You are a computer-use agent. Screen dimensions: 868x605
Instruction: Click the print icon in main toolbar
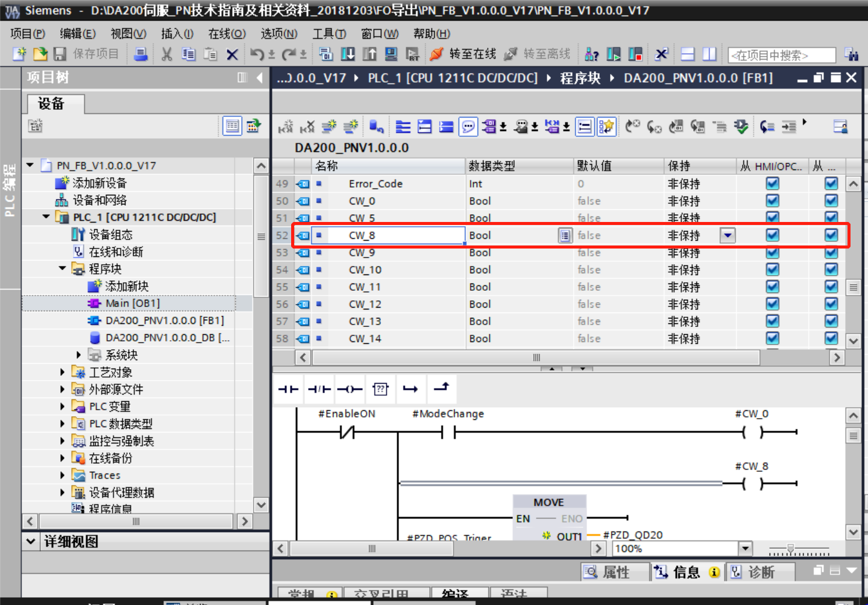(140, 54)
